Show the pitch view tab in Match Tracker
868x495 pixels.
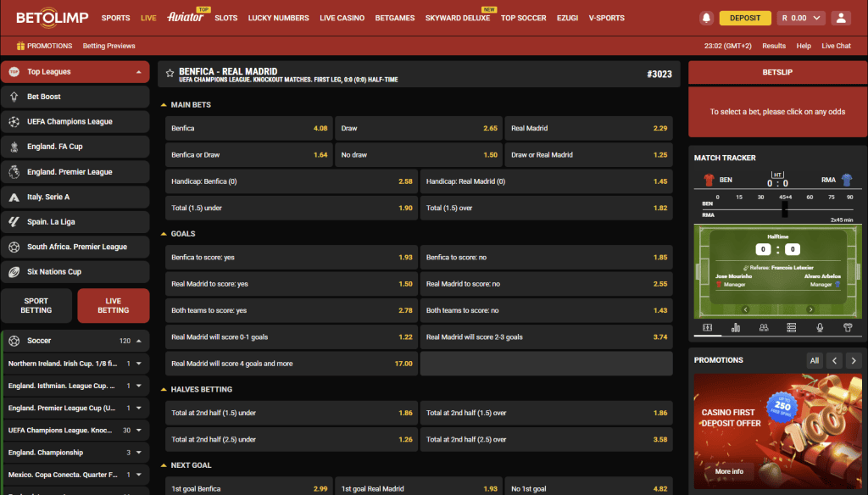708,328
